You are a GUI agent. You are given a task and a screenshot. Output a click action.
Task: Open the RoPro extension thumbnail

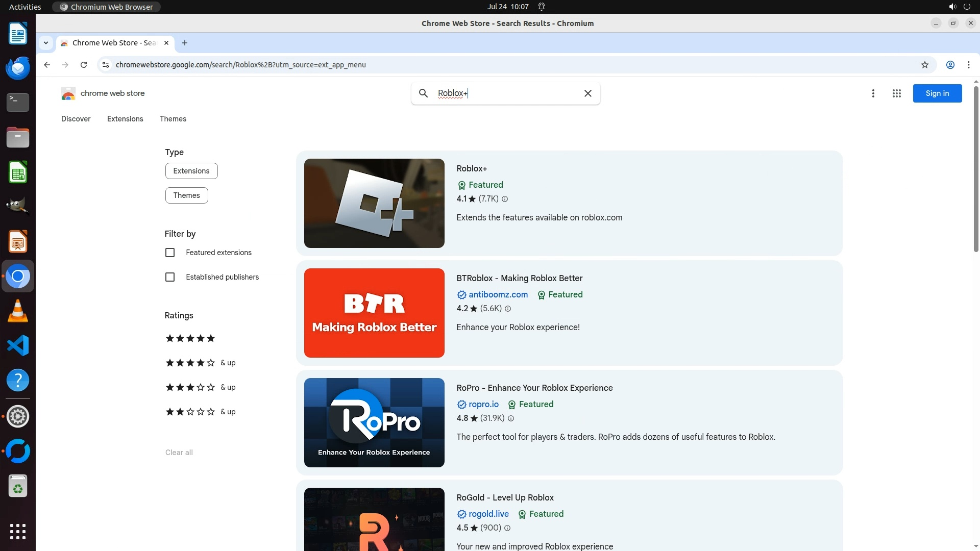pyautogui.click(x=374, y=422)
